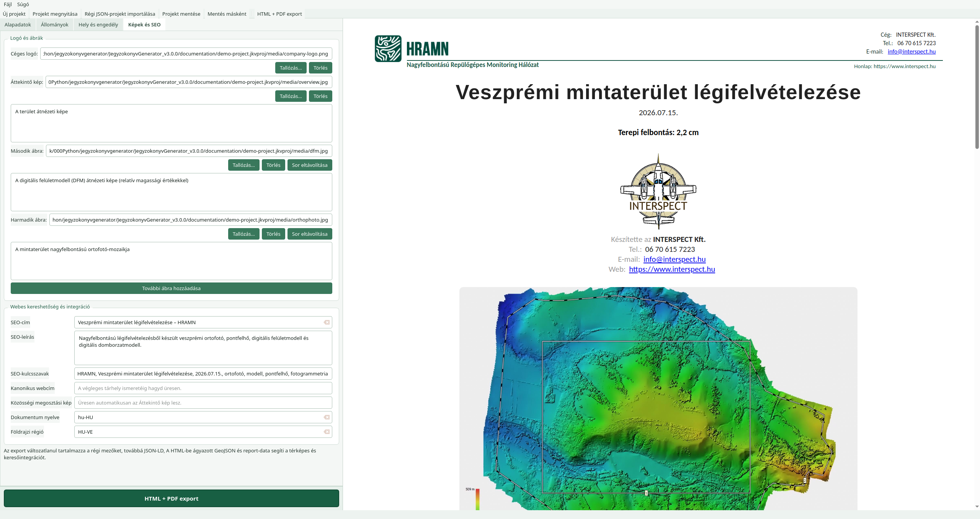Viewport: 980px width, 519px height.
Task: Click the Kanonikus webcím input field
Action: tap(203, 388)
